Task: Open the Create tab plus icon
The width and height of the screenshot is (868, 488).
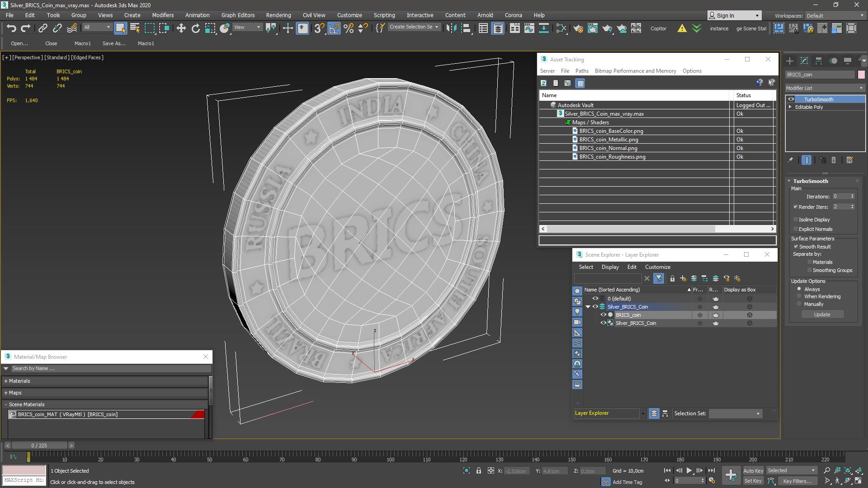Action: click(790, 61)
